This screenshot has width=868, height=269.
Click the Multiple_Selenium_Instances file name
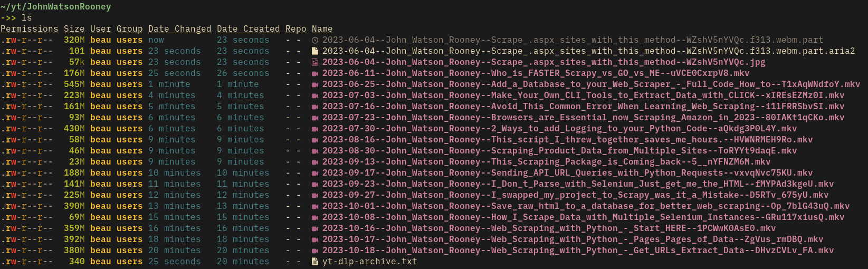584,217
